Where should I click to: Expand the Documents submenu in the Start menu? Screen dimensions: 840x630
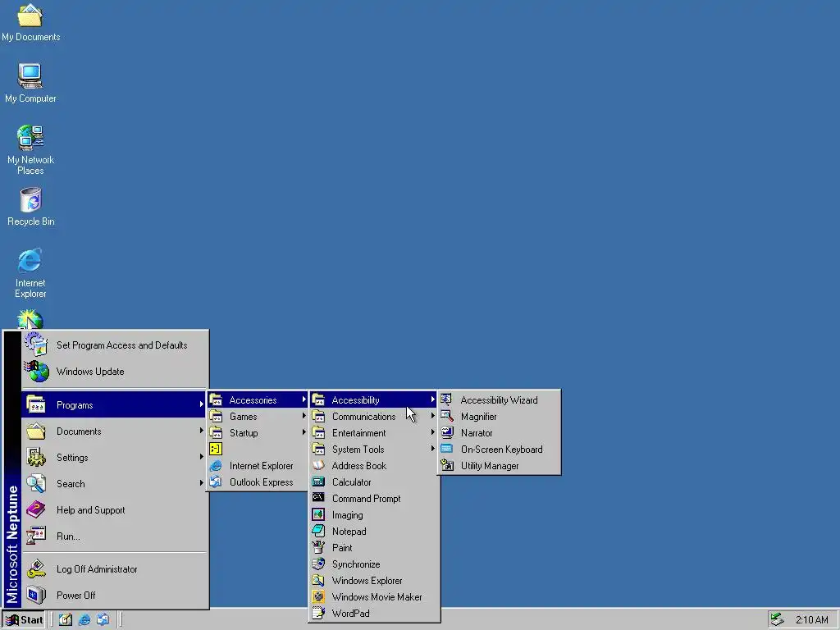[115, 431]
